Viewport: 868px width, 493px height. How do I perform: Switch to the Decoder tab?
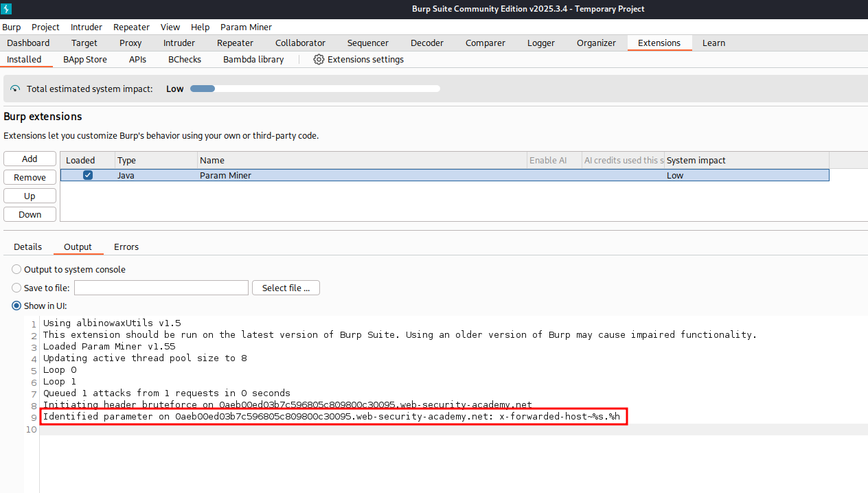(x=427, y=43)
